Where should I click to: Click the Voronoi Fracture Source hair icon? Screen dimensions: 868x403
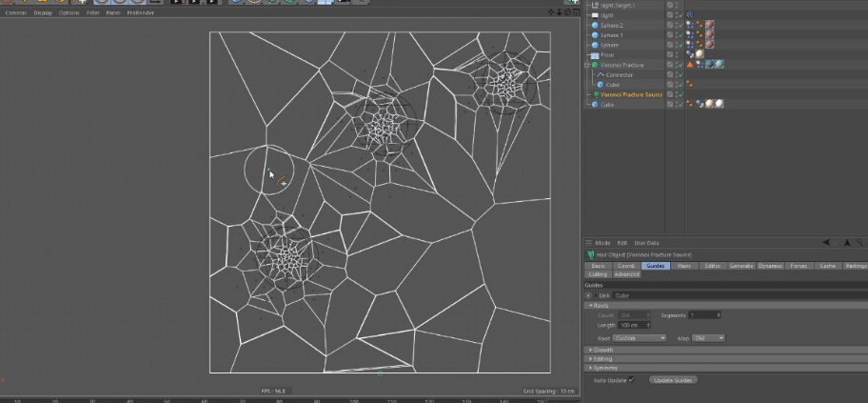[x=596, y=94]
